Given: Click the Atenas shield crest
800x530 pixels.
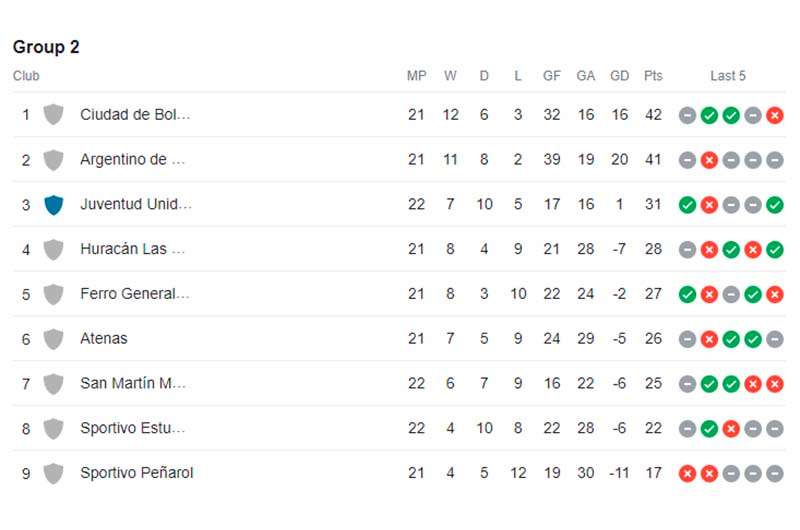Looking at the screenshot, I should coord(54,339).
